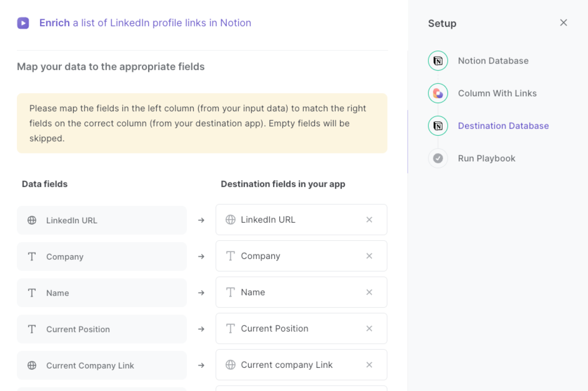This screenshot has width=588, height=391.
Task: Click globe icon in Current company Link destination
Action: point(230,365)
